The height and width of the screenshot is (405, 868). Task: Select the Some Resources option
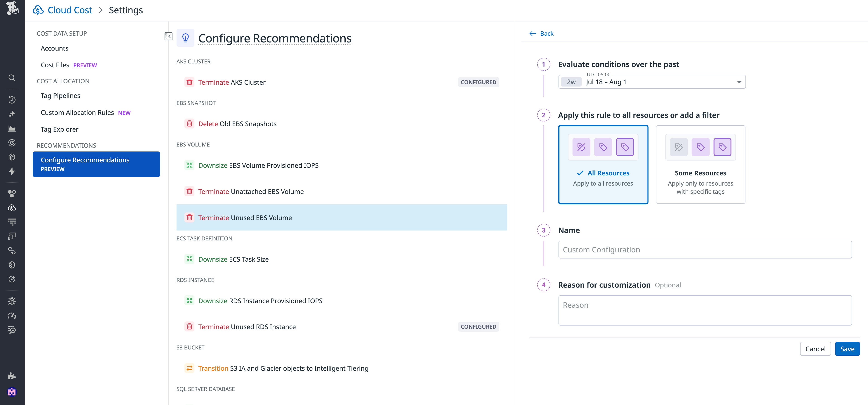[x=701, y=165]
